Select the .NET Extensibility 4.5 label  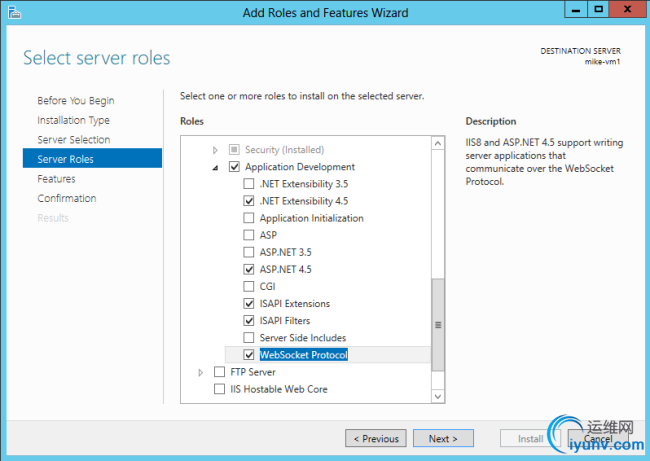304,201
